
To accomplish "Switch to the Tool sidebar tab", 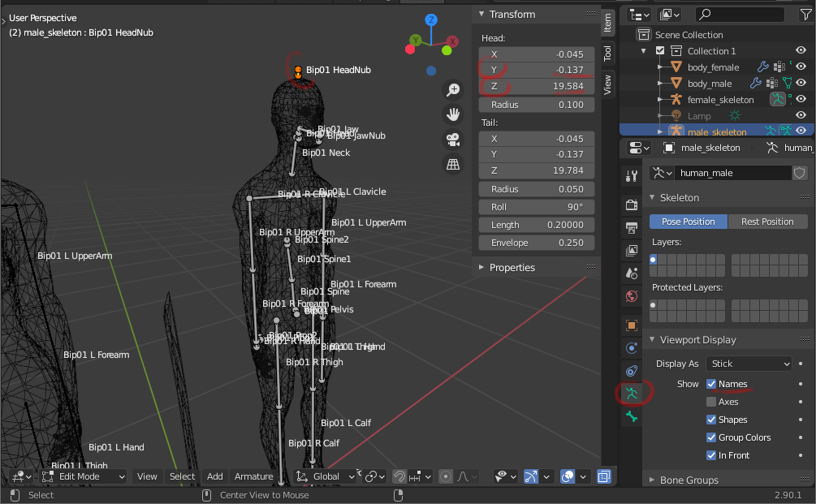I will coord(607,52).
